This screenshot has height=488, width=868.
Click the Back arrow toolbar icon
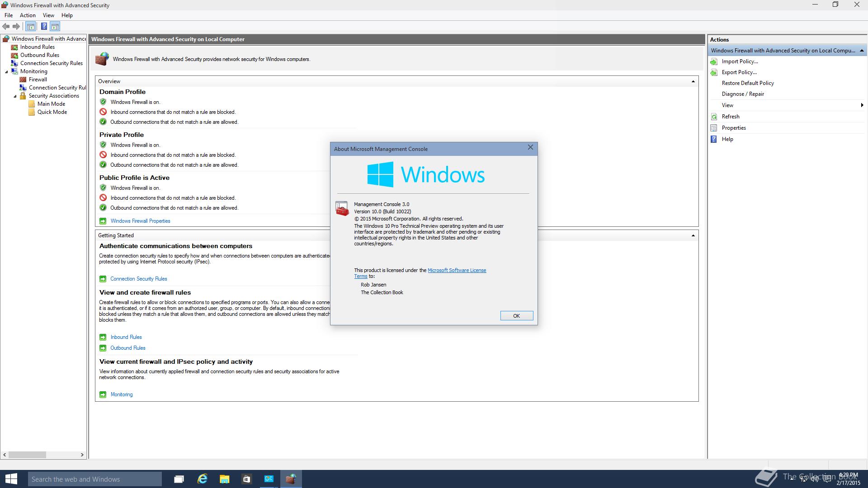tap(6, 27)
